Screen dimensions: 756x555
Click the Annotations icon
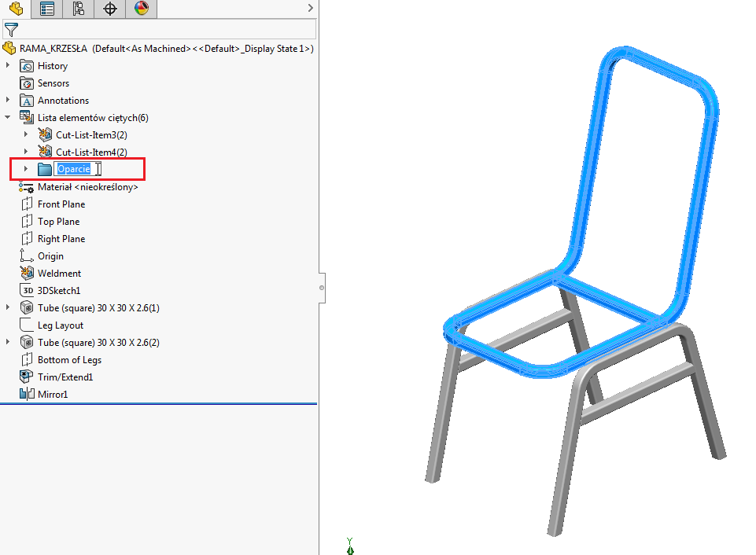tap(27, 100)
